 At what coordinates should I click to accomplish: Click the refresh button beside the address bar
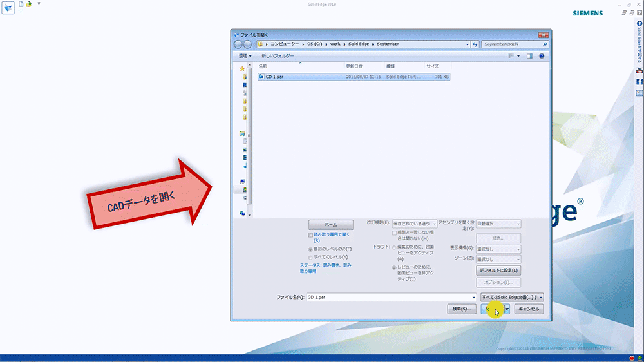point(475,44)
